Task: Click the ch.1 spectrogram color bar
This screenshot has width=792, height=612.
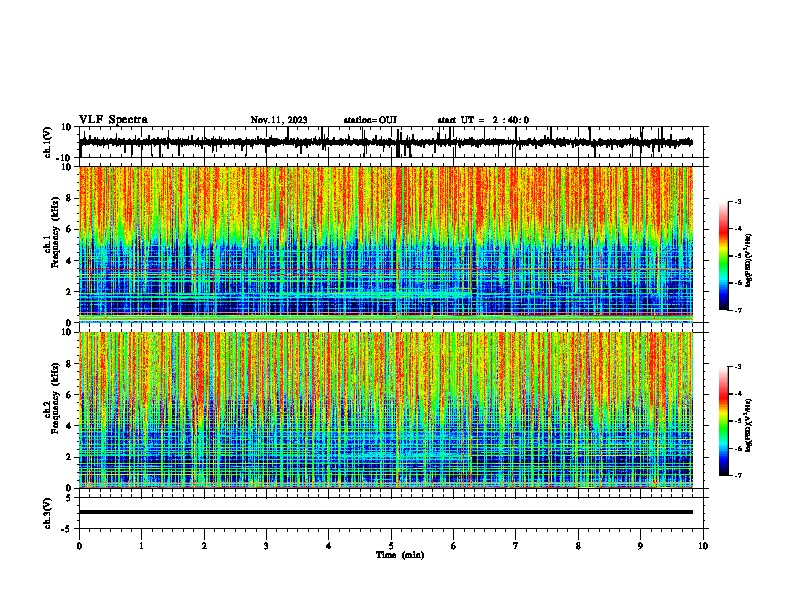Action: 723,256
